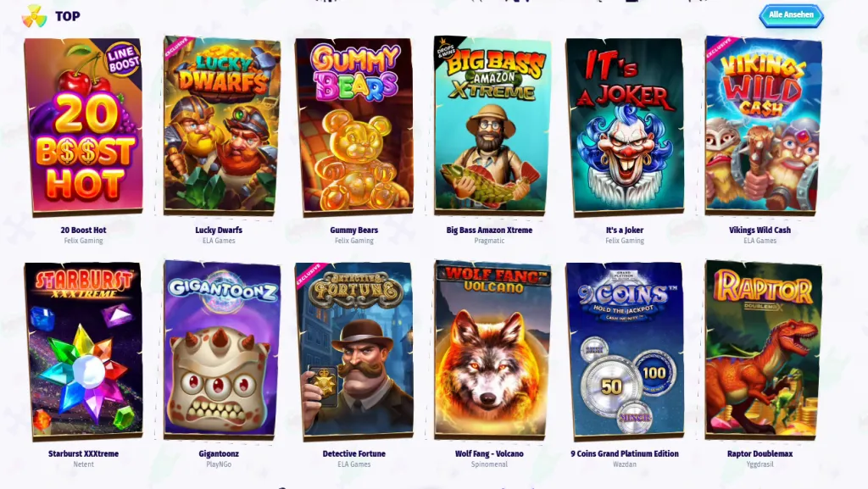Click the Big Bass Amazon Xtreme title link
Screen dimensions: 868x489
[x=489, y=231]
